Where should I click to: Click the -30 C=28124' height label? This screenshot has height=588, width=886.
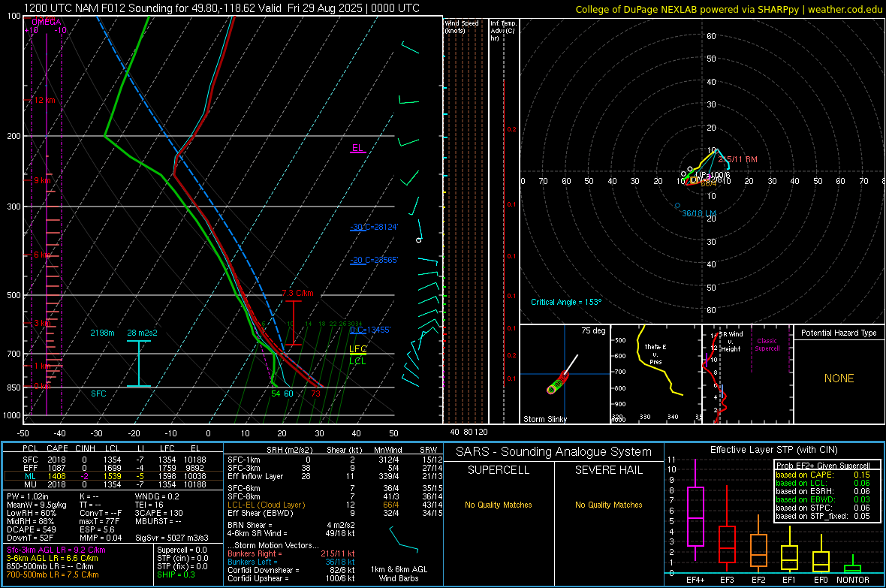[x=374, y=227]
